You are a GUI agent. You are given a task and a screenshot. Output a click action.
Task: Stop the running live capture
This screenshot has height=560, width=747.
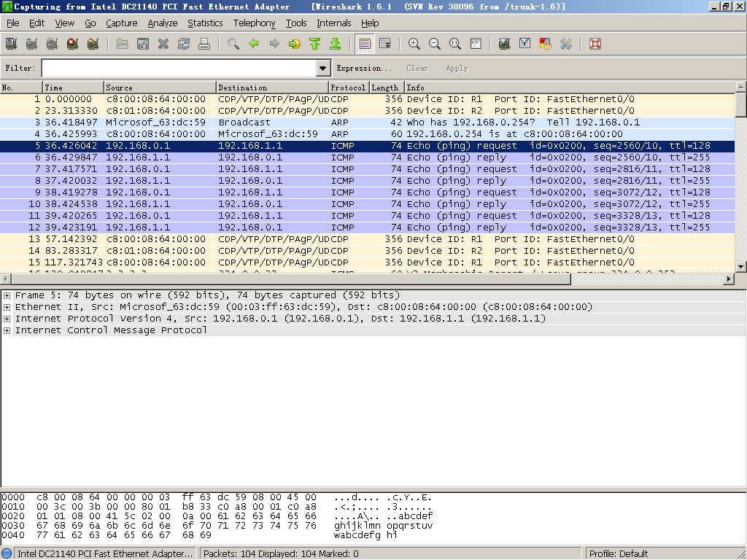click(72, 44)
